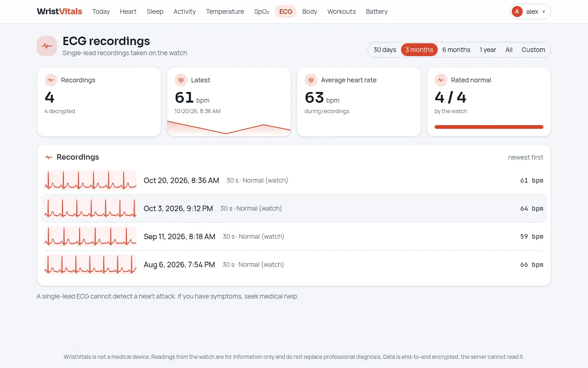Click the waveform icon in Rated normal card
This screenshot has width=588, height=368.
coord(441,80)
